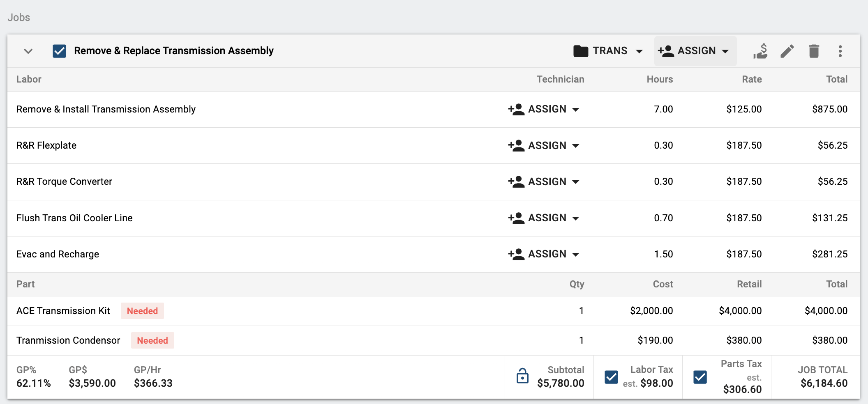The height and width of the screenshot is (404, 868).
Task: Click the $875.00 labor total
Action: 830,109
